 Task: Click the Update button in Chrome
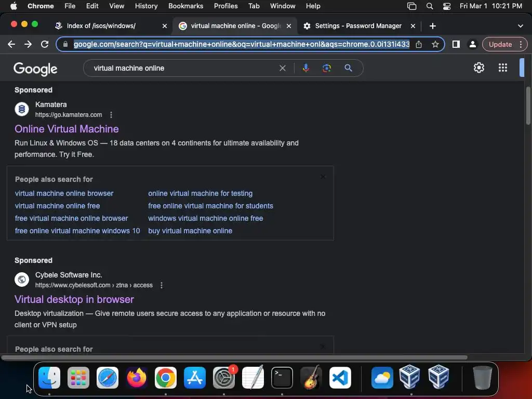click(500, 45)
